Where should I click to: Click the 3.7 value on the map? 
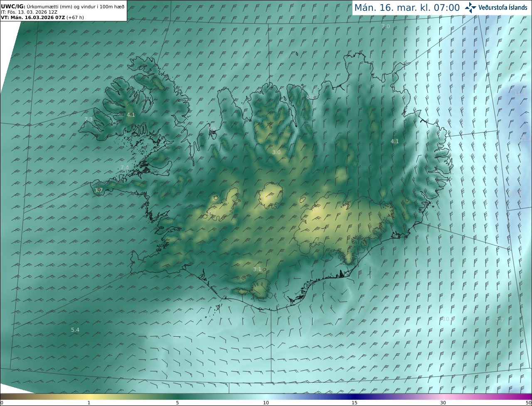pyautogui.click(x=98, y=190)
